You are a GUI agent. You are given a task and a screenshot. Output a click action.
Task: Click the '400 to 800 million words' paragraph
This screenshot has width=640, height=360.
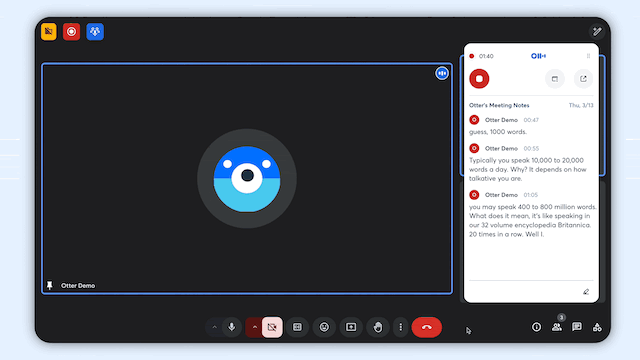pos(533,220)
